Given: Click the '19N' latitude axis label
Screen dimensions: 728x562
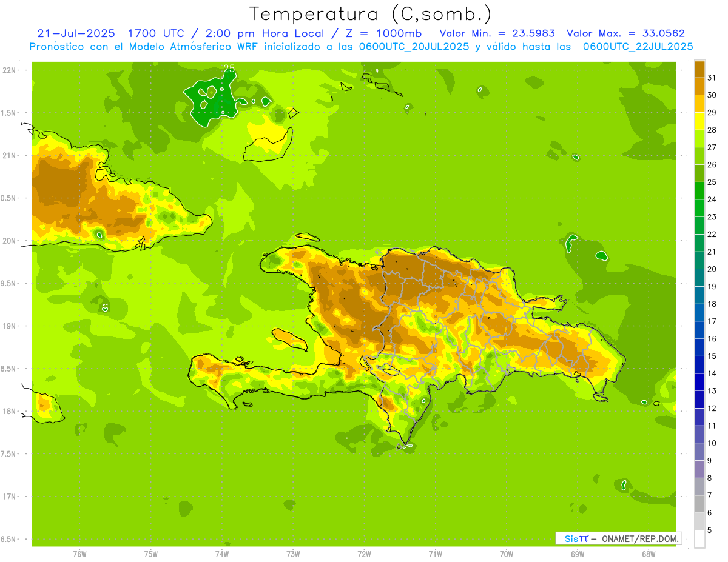Looking at the screenshot, I should tap(10, 326).
